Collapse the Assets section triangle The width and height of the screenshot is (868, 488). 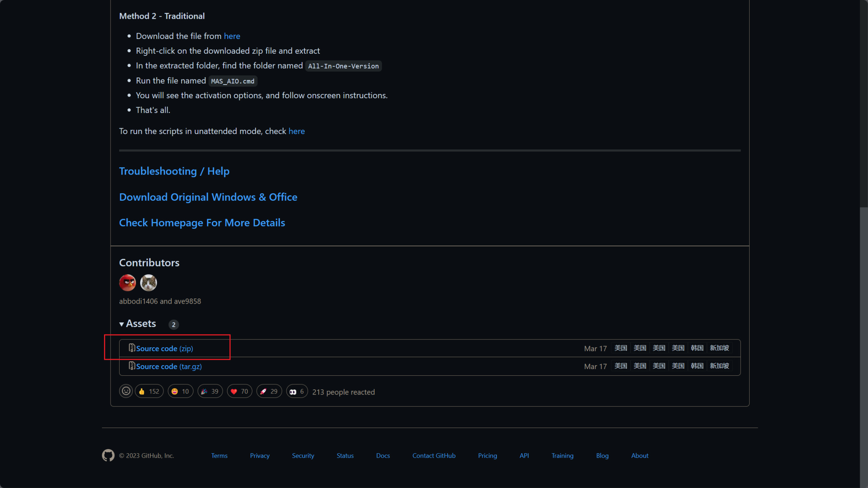121,324
